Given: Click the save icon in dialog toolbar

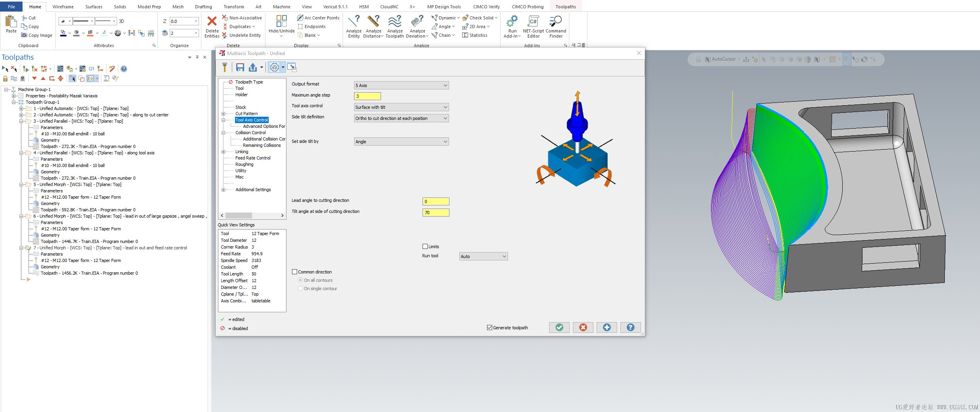Looking at the screenshot, I should click(x=240, y=67).
